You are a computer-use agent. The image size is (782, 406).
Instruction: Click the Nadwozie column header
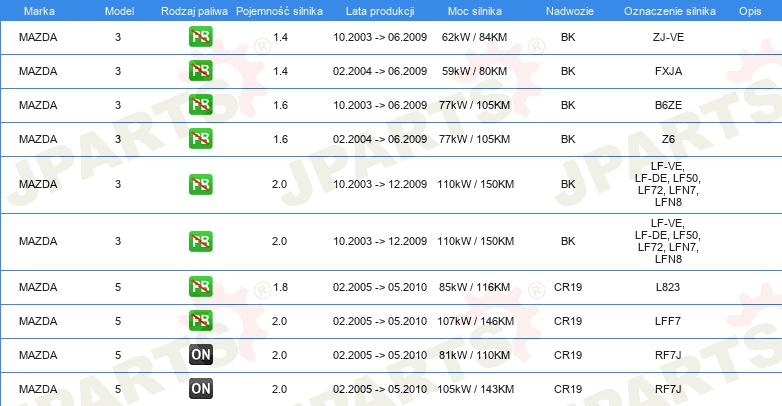point(570,11)
